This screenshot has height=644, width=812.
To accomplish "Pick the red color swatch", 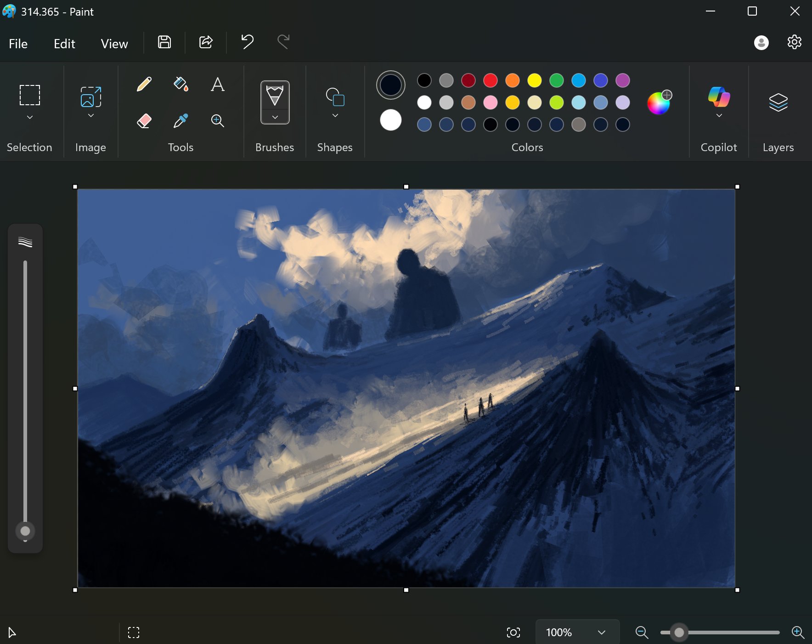I will pos(491,80).
